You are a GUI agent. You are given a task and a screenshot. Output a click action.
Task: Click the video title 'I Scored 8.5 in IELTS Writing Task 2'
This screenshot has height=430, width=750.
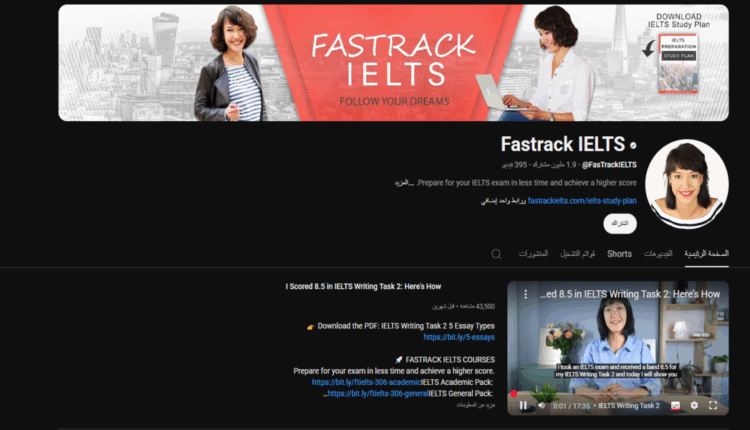pos(364,287)
